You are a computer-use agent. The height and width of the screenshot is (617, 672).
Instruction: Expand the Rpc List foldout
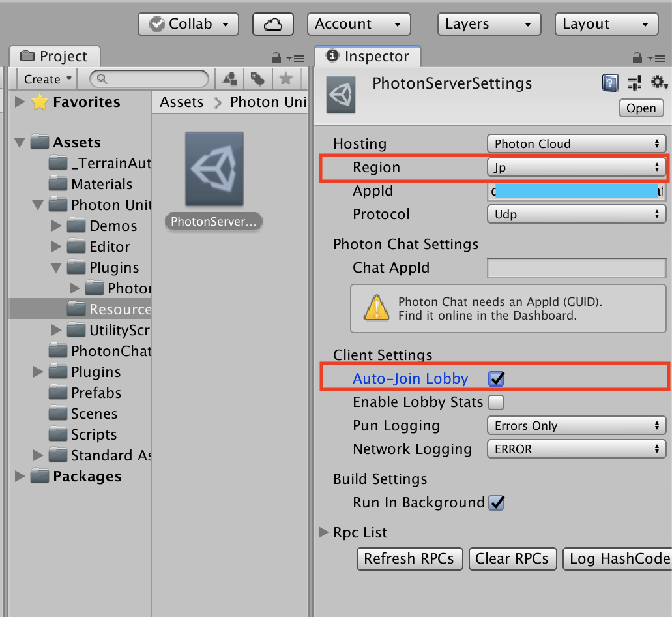point(323,532)
